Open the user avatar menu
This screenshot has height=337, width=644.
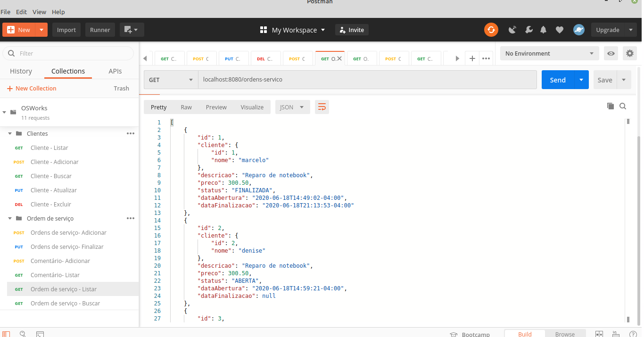[579, 30]
